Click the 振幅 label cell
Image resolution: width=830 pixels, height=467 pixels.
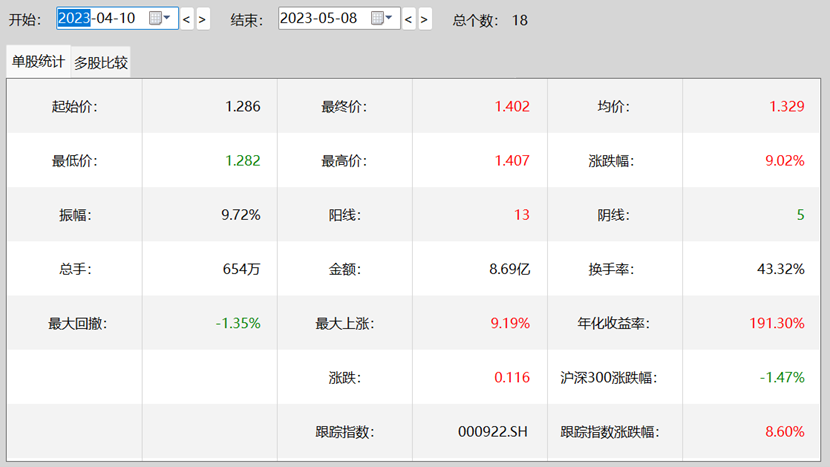point(75,215)
